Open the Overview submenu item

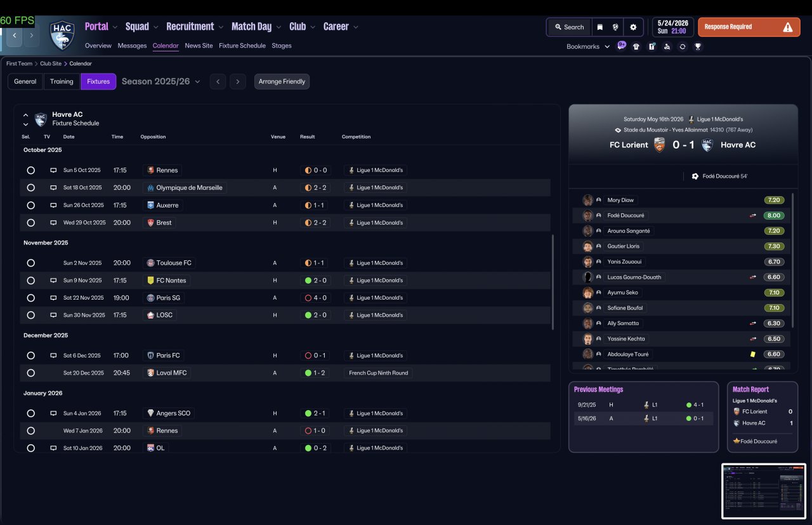pos(98,46)
